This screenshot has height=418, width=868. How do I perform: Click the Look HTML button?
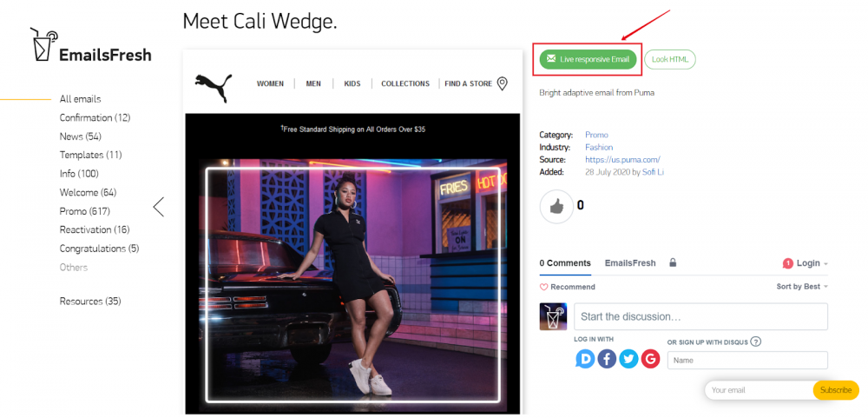[x=670, y=59]
